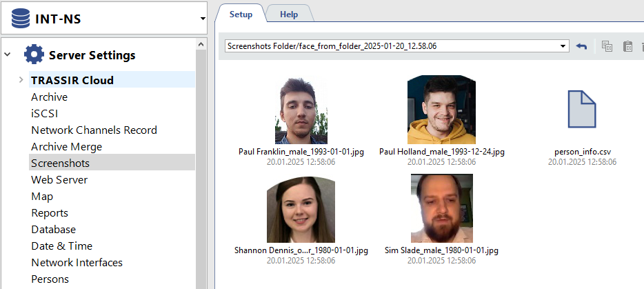Image resolution: width=644 pixels, height=289 pixels.
Task: Open Date & Time settings
Action: pos(61,246)
